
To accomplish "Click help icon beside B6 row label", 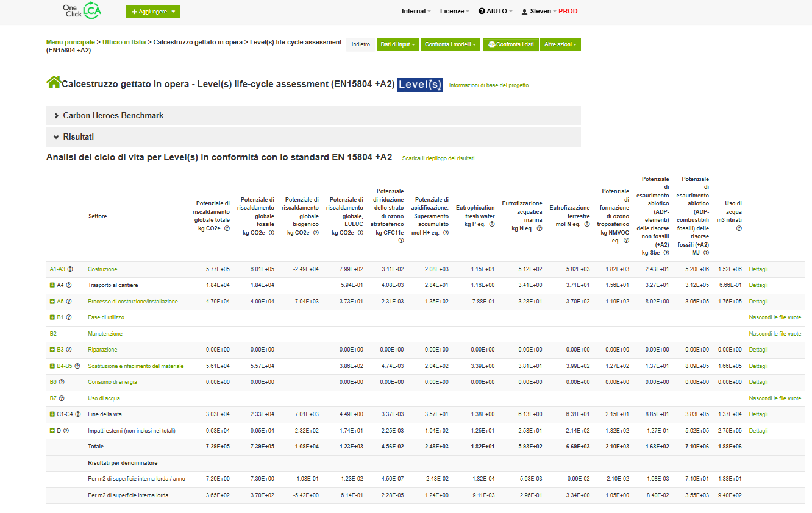I will pos(62,382).
